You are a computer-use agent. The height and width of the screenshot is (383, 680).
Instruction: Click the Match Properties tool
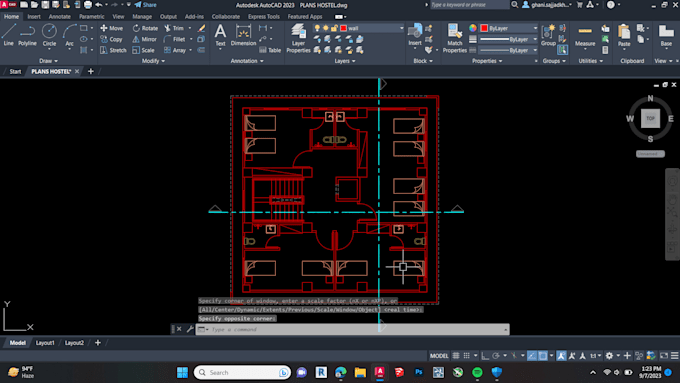pos(454,39)
